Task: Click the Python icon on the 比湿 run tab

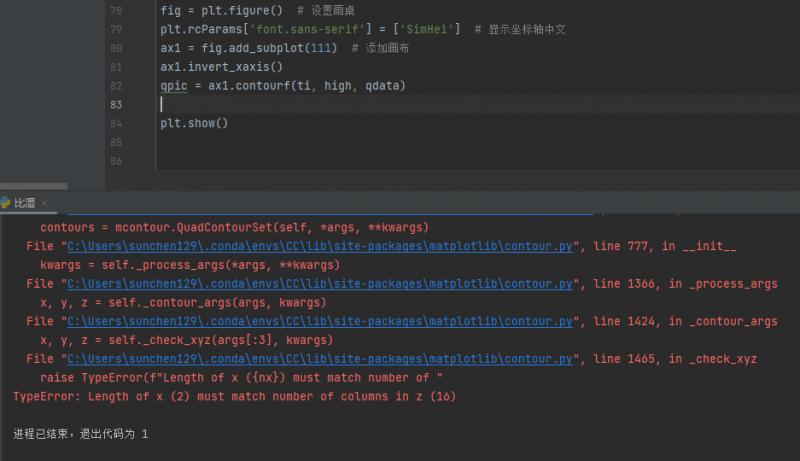Action: coord(6,202)
